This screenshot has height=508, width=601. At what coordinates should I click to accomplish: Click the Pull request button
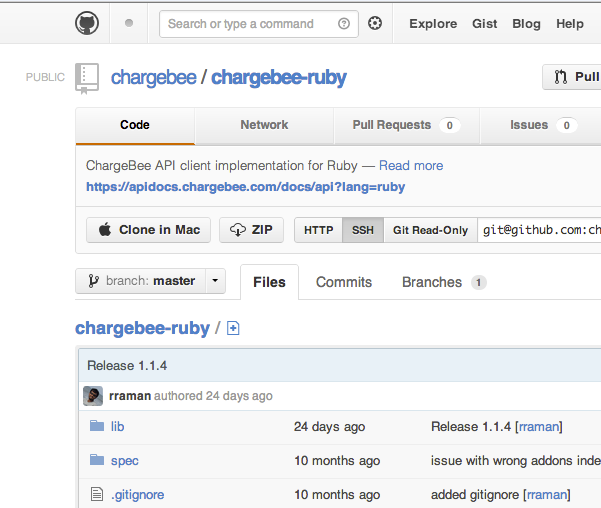(x=572, y=77)
